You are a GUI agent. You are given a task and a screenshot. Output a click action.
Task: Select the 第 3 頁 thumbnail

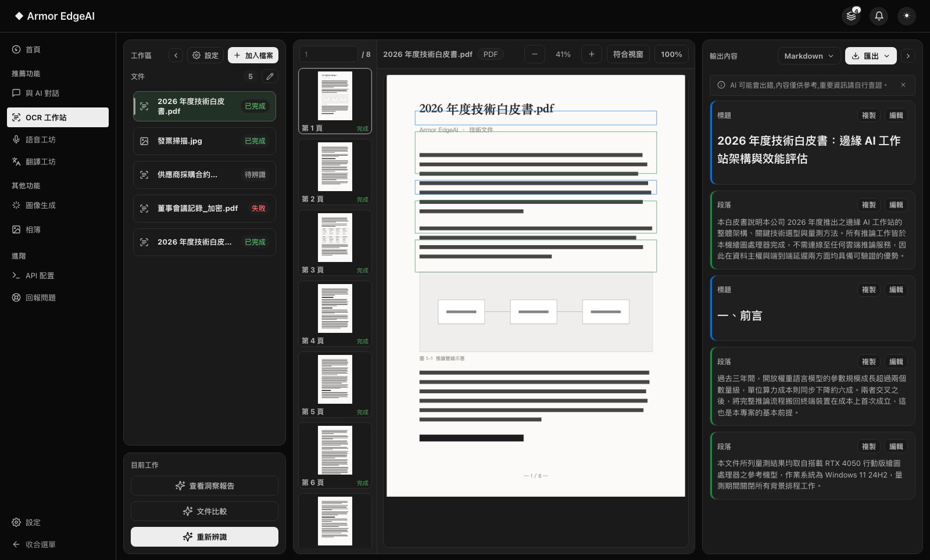tap(335, 243)
